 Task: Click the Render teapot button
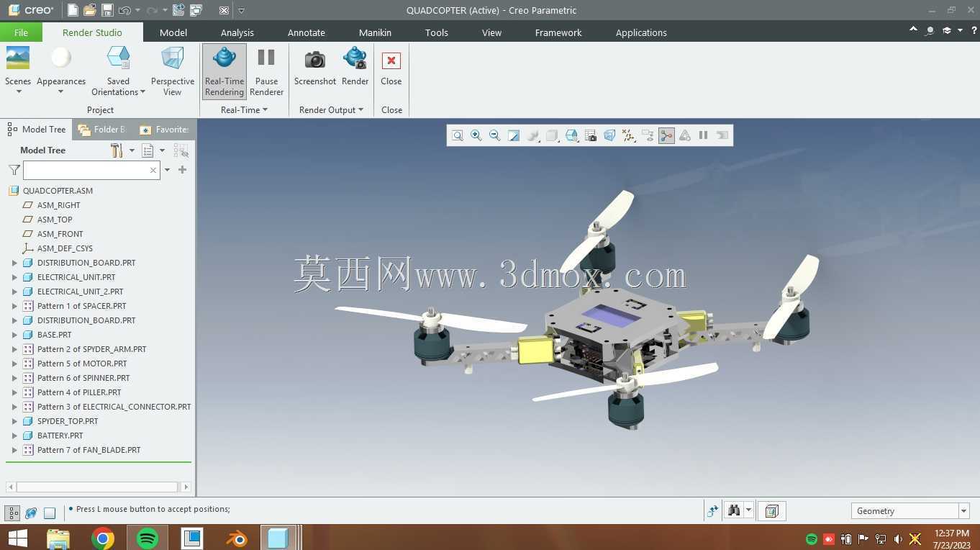(355, 67)
